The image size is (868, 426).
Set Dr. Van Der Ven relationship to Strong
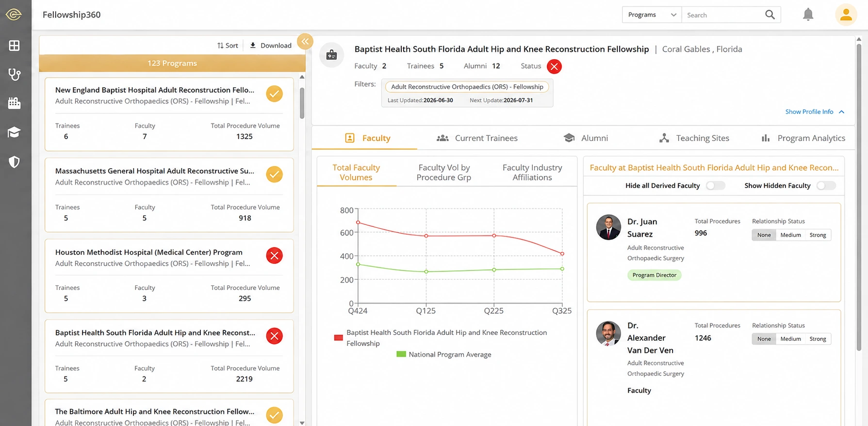pyautogui.click(x=818, y=339)
